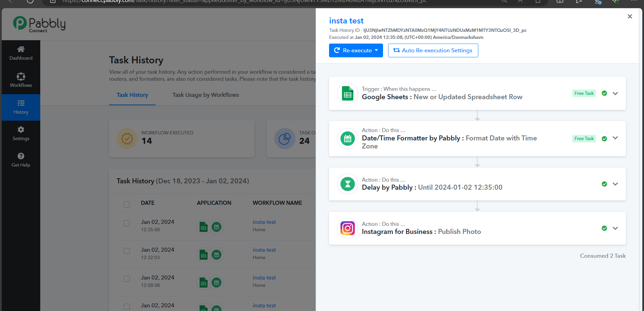
Task: Click the Workflow Executed badge icon
Action: (127, 138)
